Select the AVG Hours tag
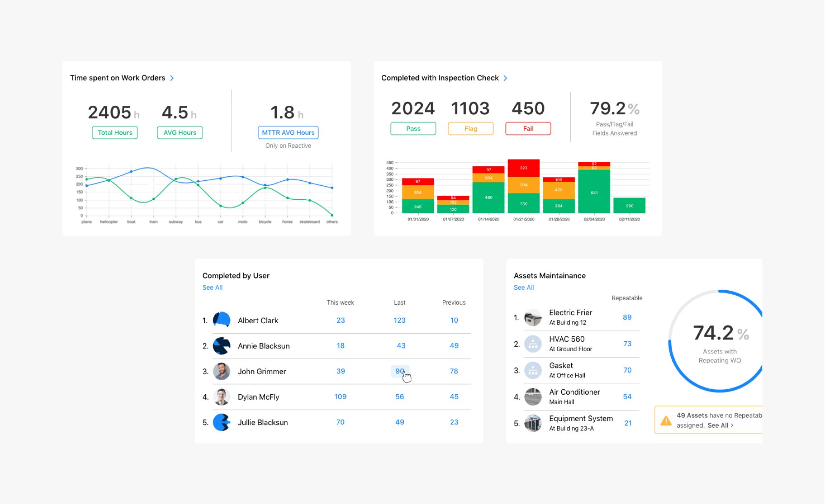The height and width of the screenshot is (504, 825). [180, 132]
